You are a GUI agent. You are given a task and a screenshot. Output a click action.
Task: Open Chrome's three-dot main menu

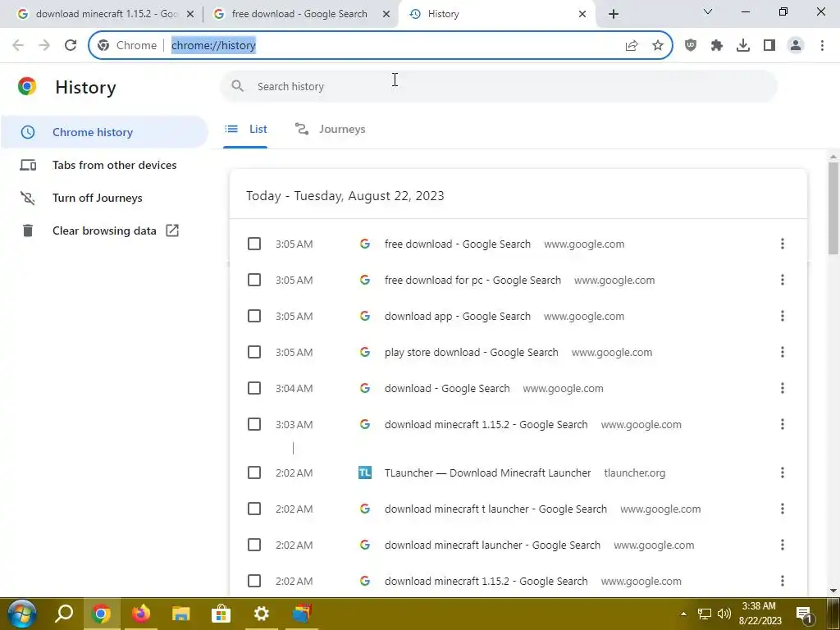tap(822, 46)
